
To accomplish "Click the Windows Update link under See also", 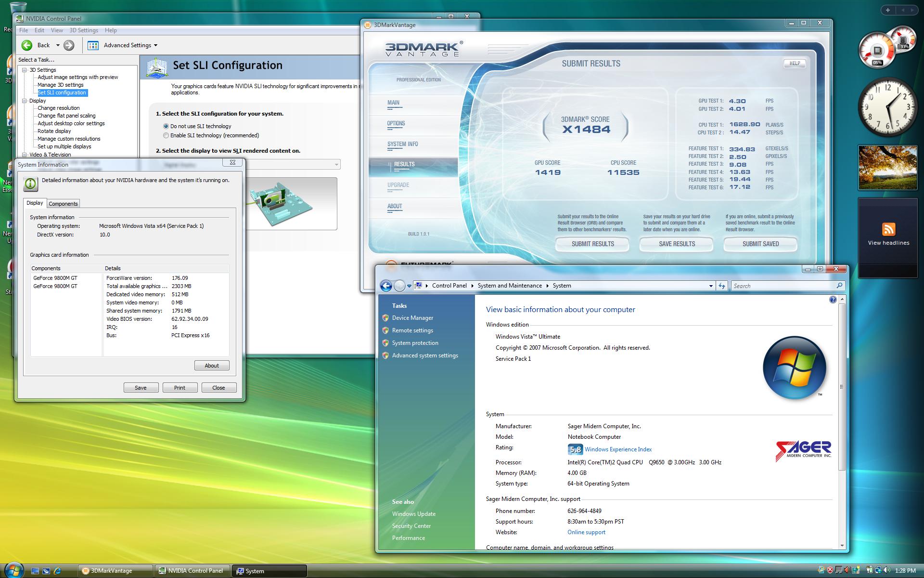I will pos(413,514).
